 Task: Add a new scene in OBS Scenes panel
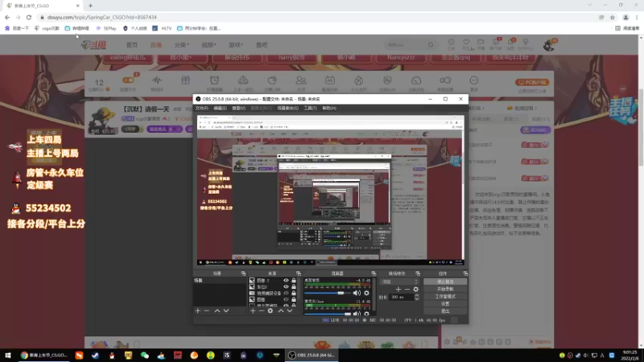pos(198,311)
